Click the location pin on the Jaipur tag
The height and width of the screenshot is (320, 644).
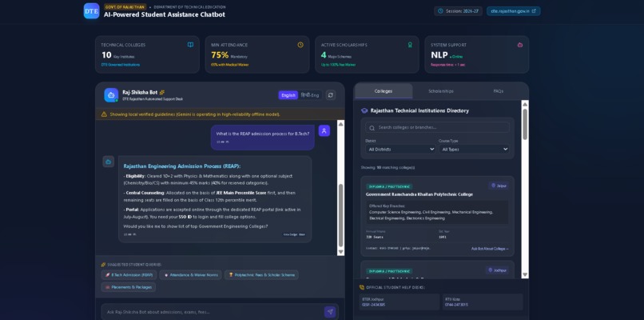tap(494, 186)
